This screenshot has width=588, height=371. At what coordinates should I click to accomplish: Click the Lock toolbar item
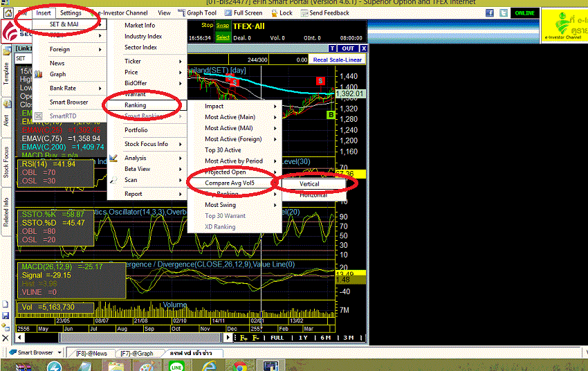coord(282,12)
